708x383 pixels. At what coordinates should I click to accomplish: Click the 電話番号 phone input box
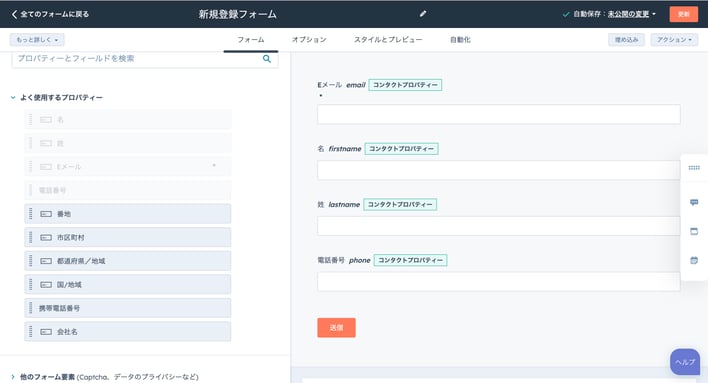point(498,282)
